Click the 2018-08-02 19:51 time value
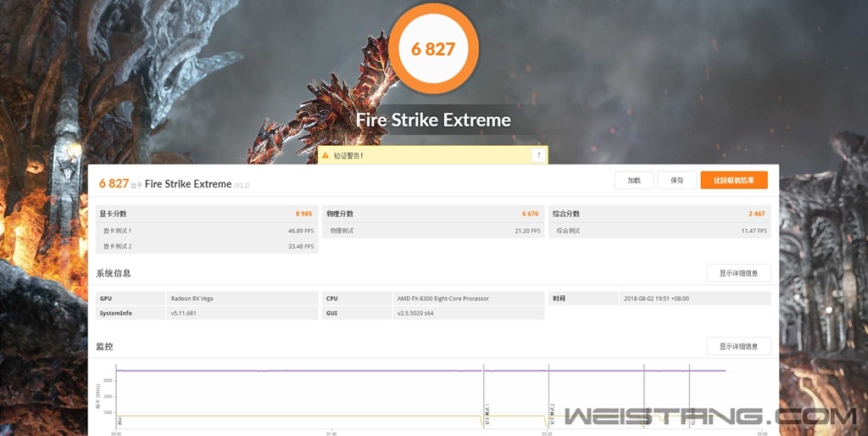Viewport: 868px width, 436px height. 657,299
